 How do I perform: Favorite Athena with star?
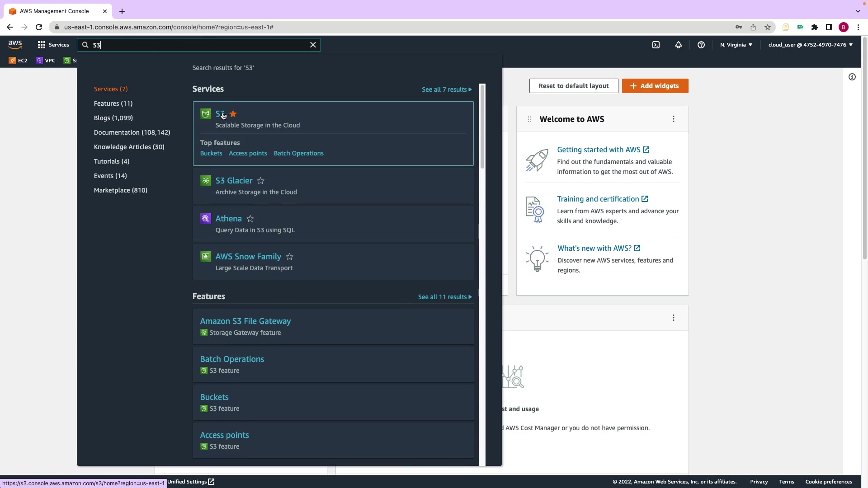[250, 219]
